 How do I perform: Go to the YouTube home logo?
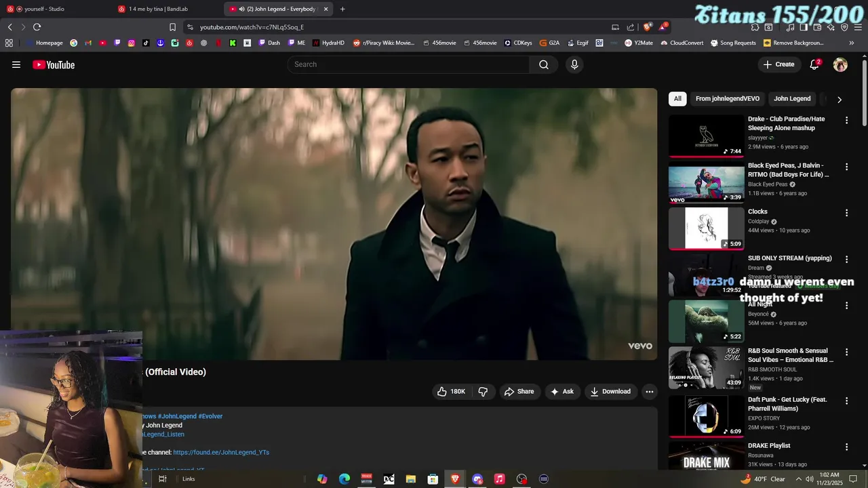pos(54,65)
